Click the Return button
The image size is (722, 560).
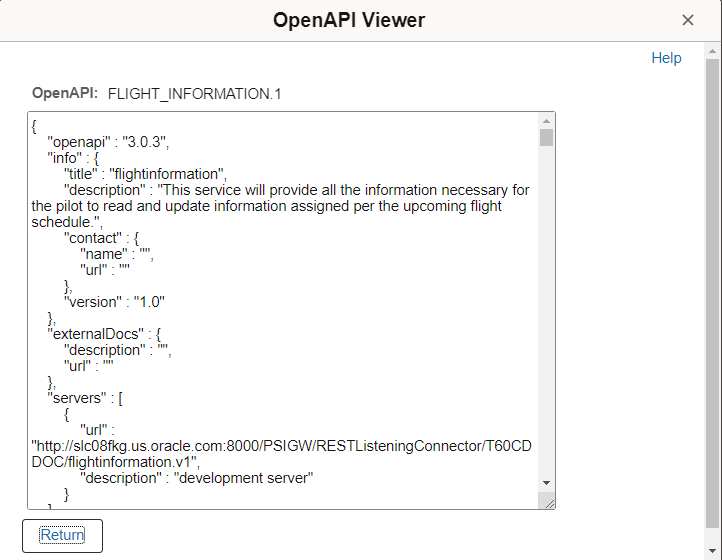pyautogui.click(x=62, y=536)
